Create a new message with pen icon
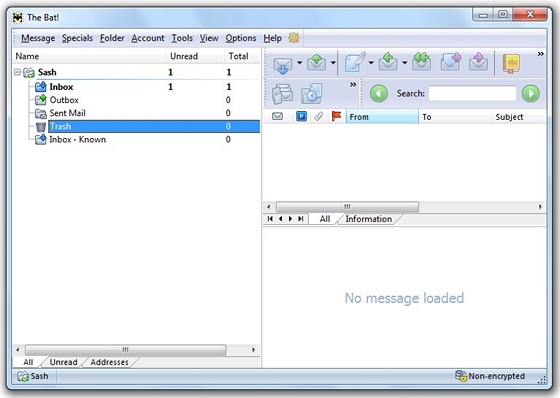This screenshot has width=560, height=398. [x=355, y=63]
